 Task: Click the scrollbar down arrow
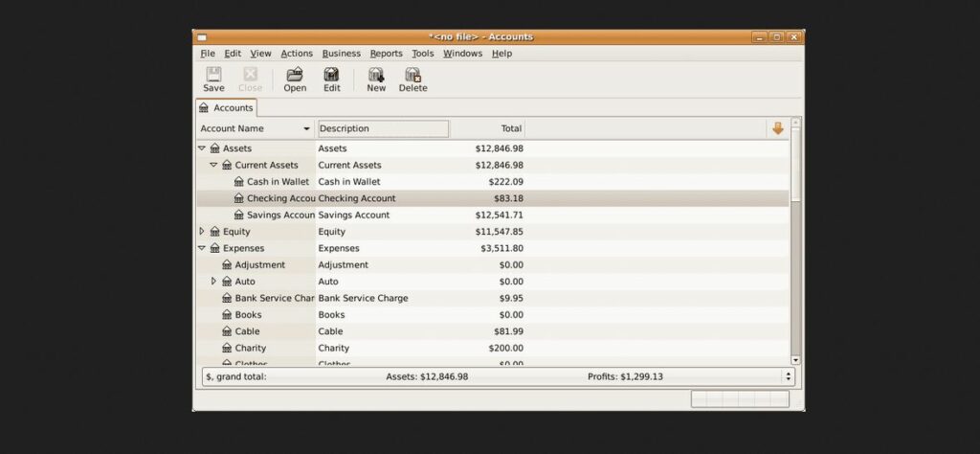(x=795, y=360)
